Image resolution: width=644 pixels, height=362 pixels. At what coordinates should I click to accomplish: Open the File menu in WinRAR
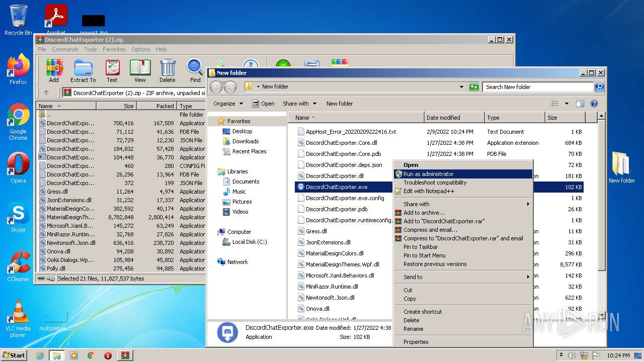(x=42, y=49)
